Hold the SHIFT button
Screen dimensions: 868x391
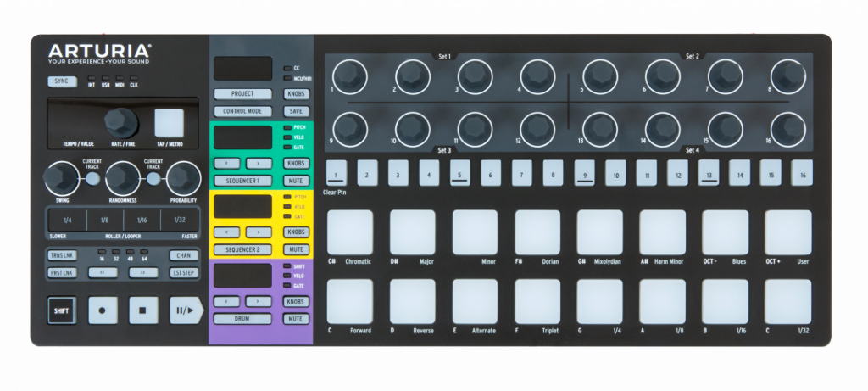coord(61,310)
